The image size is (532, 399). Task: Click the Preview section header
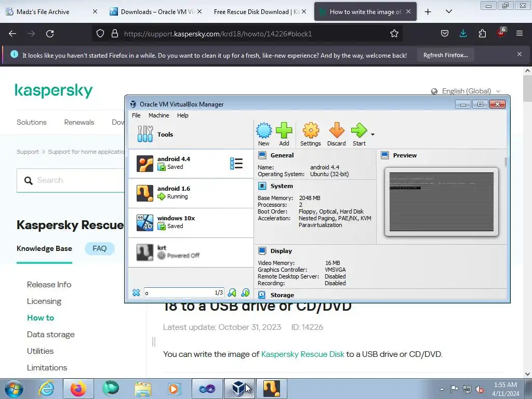[405, 155]
